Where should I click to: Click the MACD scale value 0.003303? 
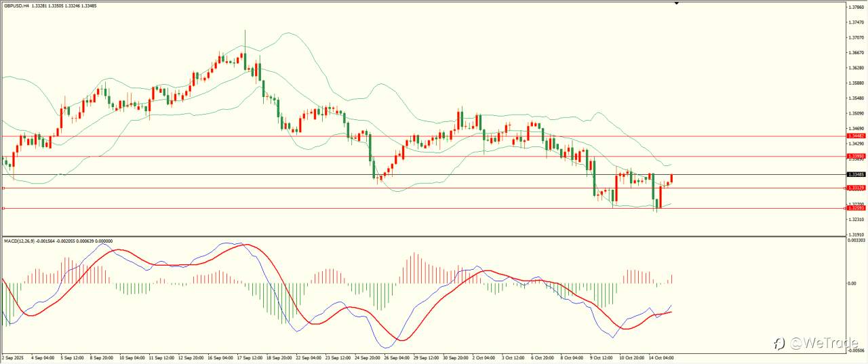click(x=857, y=241)
